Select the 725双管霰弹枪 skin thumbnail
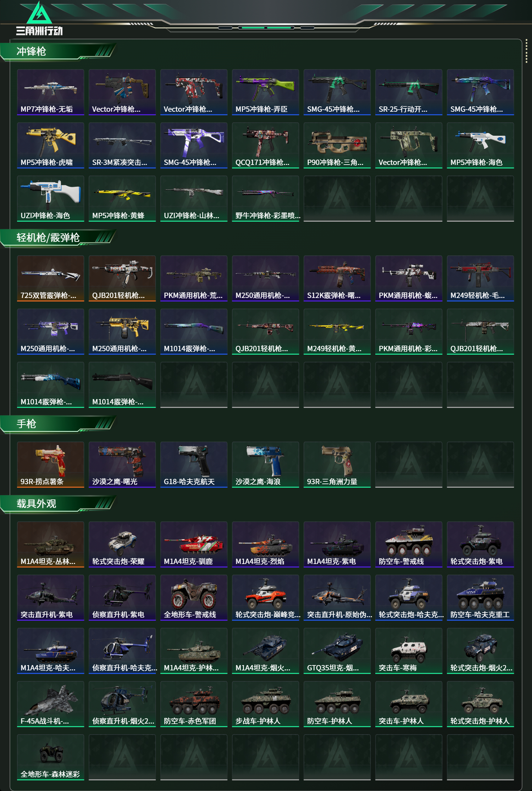Image resolution: width=532 pixels, height=791 pixels. coord(50,278)
